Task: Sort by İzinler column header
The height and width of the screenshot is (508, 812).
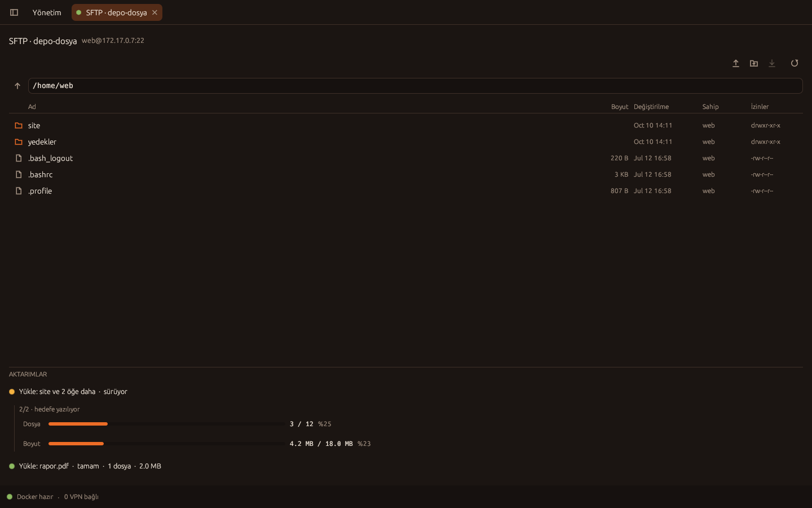Action: coord(760,107)
